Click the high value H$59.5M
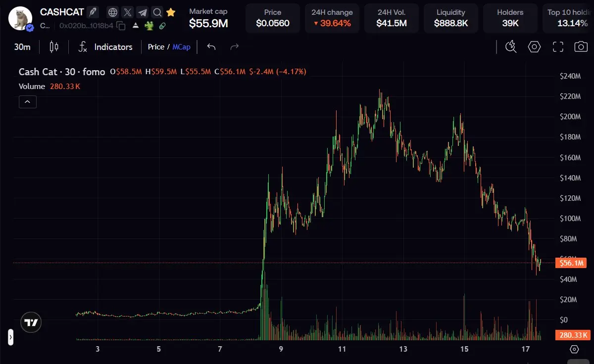 161,72
